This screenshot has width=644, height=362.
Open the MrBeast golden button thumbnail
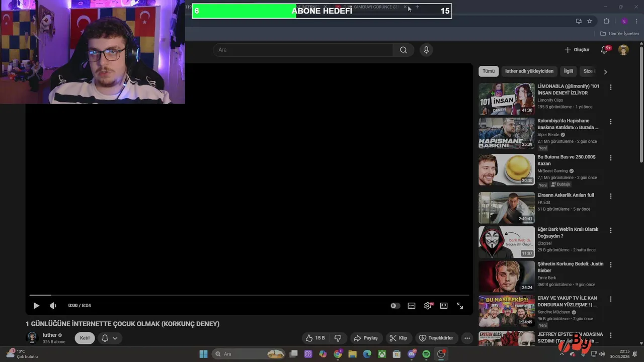click(x=507, y=169)
